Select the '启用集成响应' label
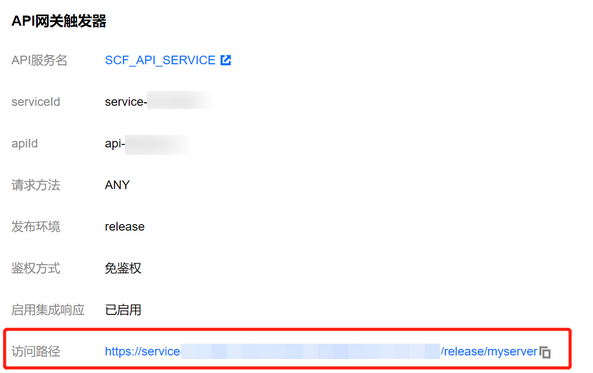 click(48, 310)
